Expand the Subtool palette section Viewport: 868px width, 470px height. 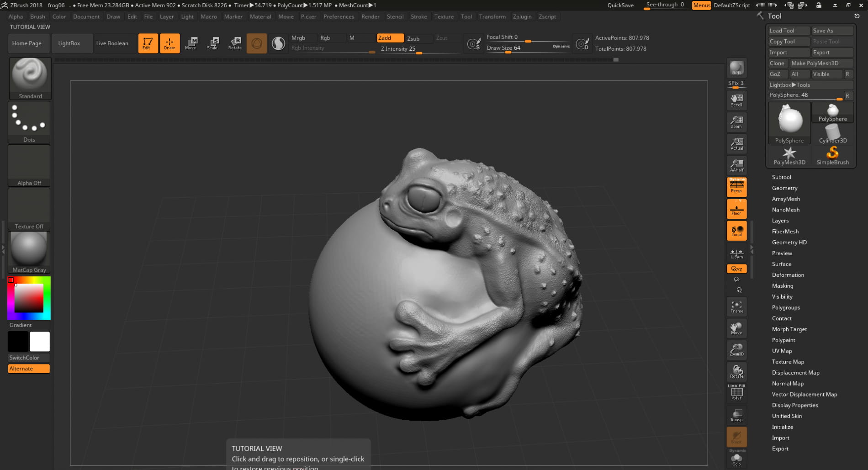point(781,177)
